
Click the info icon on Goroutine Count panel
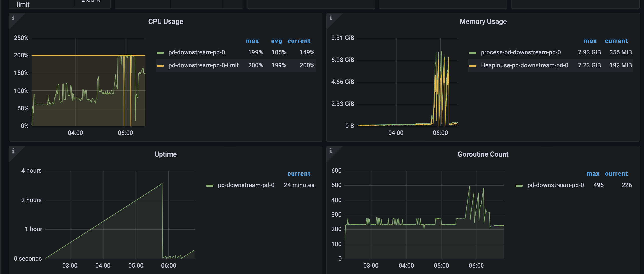(x=331, y=151)
